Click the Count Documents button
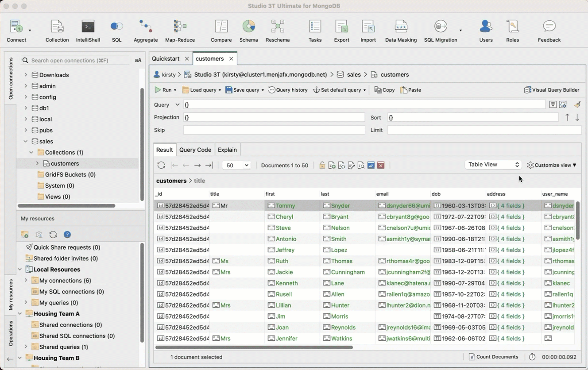The image size is (588, 370). tap(493, 357)
